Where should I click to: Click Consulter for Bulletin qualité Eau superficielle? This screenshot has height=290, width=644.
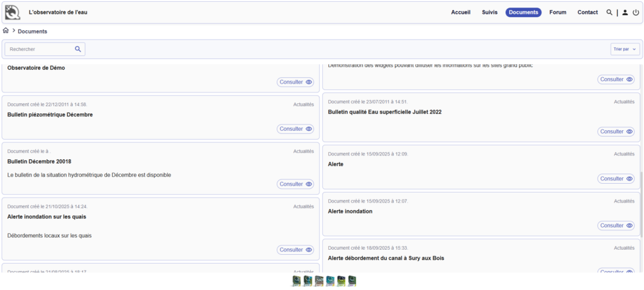click(616, 131)
